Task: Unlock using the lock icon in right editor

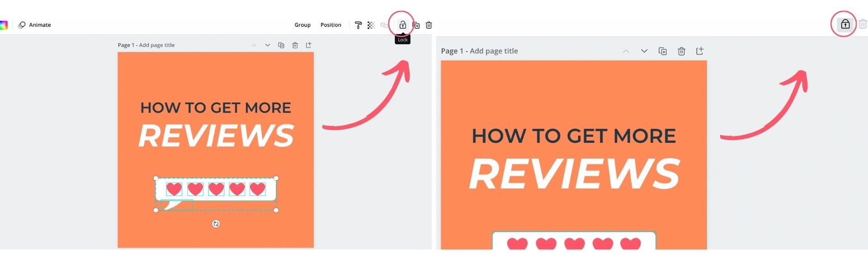Action: (845, 24)
